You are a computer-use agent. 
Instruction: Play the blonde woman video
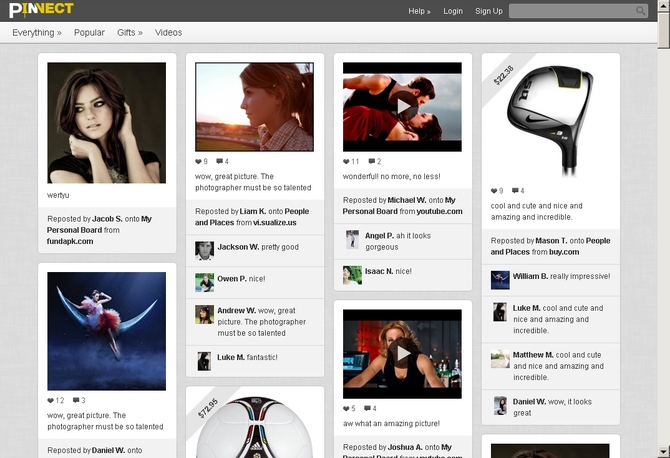tap(403, 353)
